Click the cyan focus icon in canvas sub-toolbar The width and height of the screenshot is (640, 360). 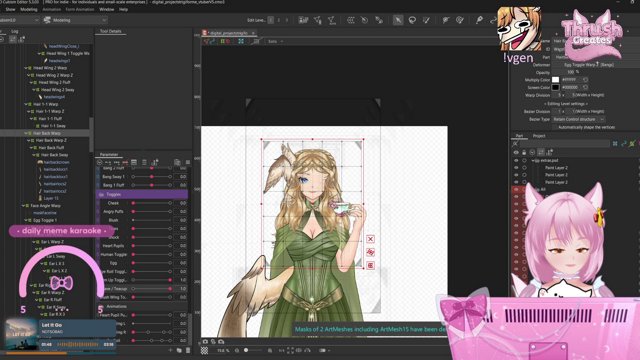pyautogui.click(x=241, y=41)
